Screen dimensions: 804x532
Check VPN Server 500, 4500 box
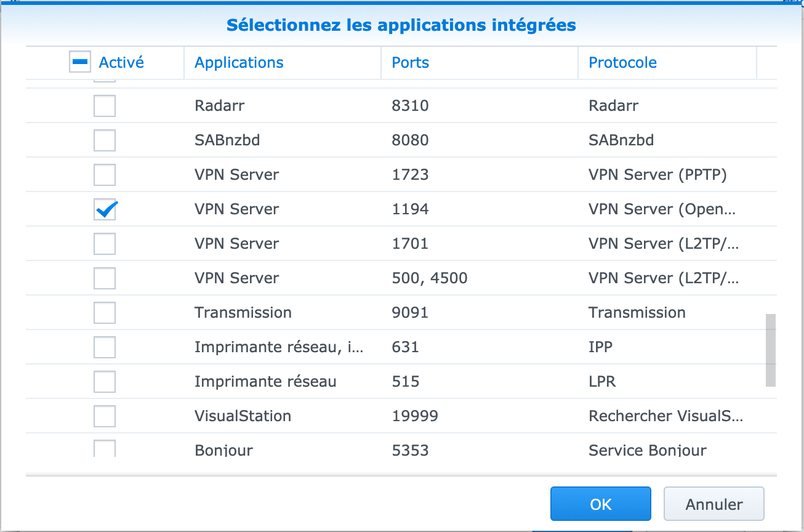coord(104,278)
